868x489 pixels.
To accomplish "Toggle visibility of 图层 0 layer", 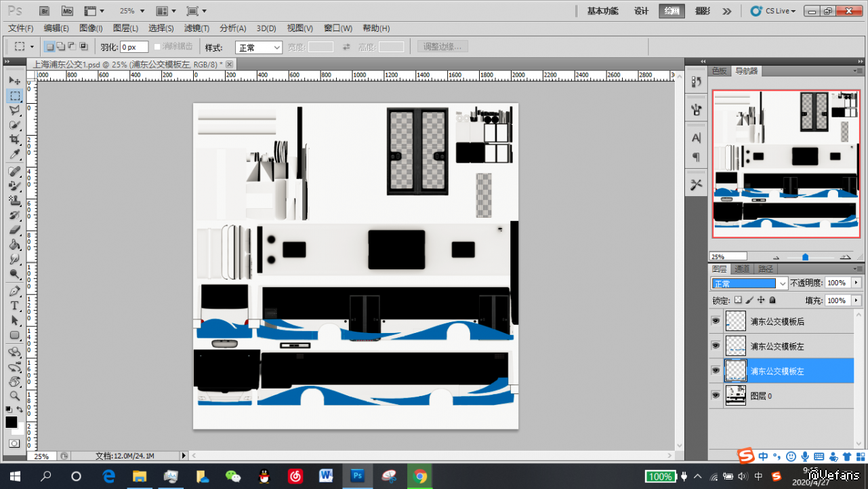I will [x=716, y=395].
